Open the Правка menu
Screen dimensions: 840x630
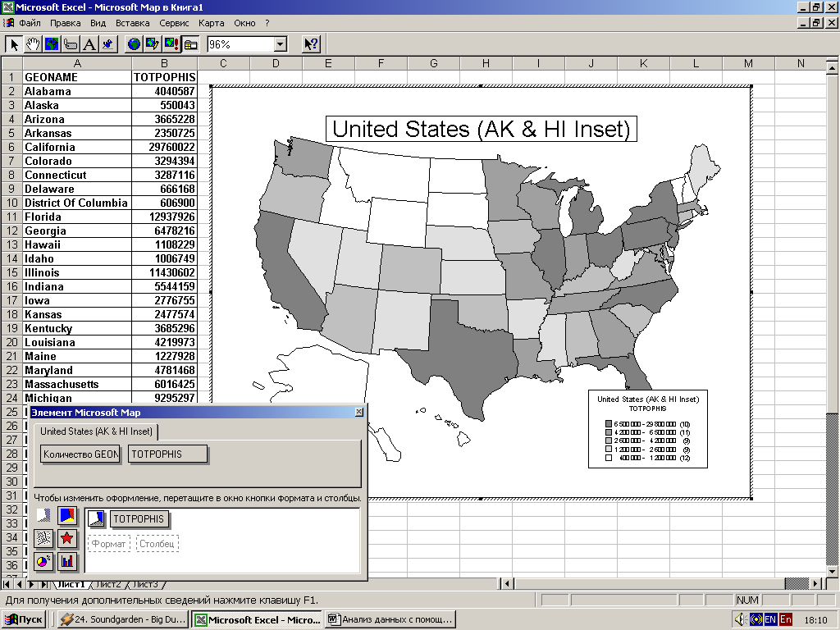click(66, 23)
